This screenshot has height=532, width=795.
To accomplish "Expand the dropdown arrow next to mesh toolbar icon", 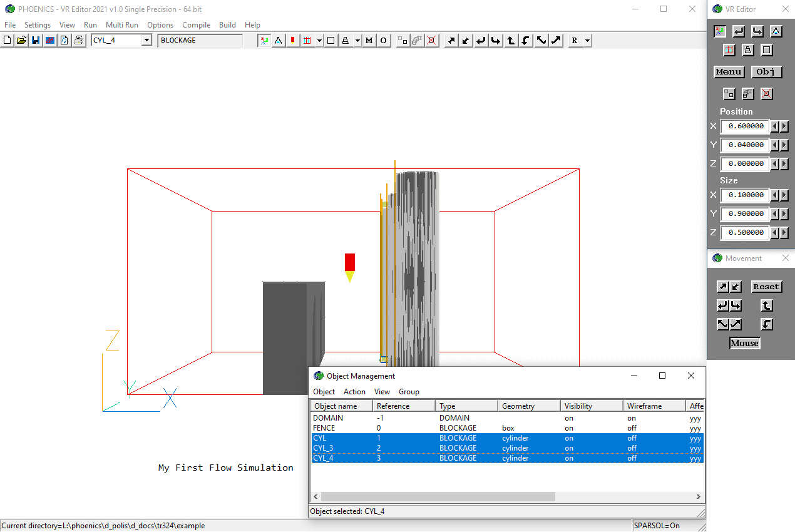I will (319, 41).
